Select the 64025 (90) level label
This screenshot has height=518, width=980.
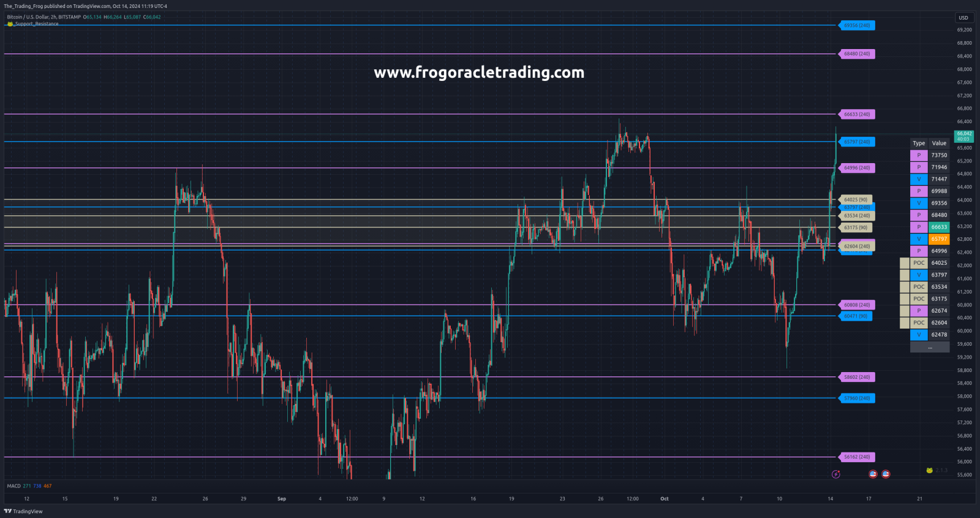point(856,199)
